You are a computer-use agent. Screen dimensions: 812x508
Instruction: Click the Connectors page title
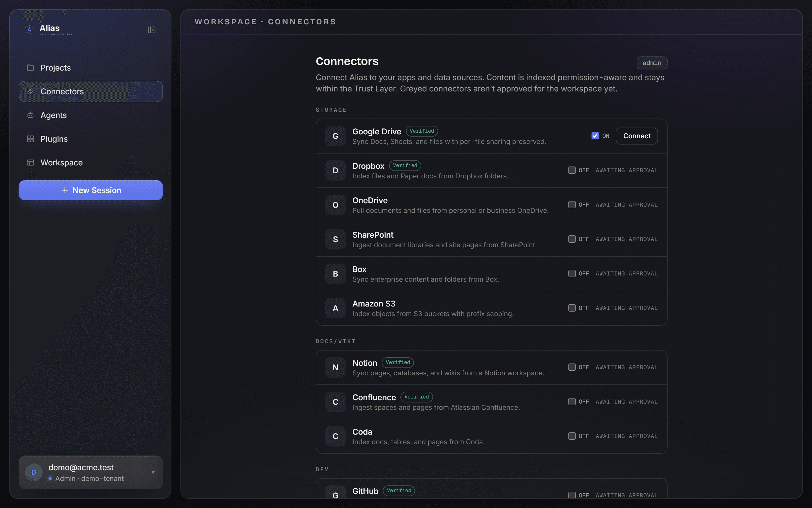click(347, 61)
